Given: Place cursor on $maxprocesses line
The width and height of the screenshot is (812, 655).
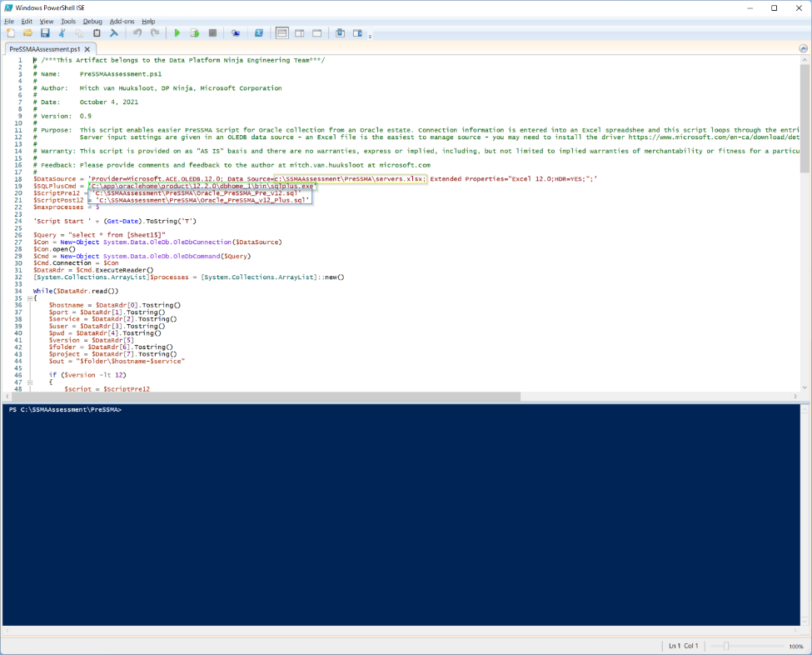Looking at the screenshot, I should [67, 207].
